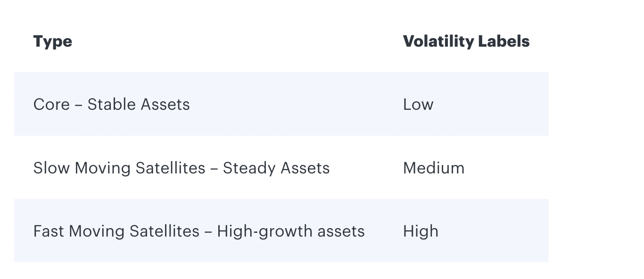Select the High volatility cell
This screenshot has width=644, height=279.
(421, 231)
